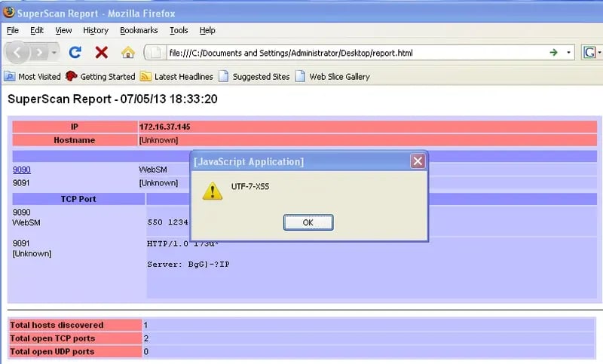Stop page loading with the red X icon

101,53
